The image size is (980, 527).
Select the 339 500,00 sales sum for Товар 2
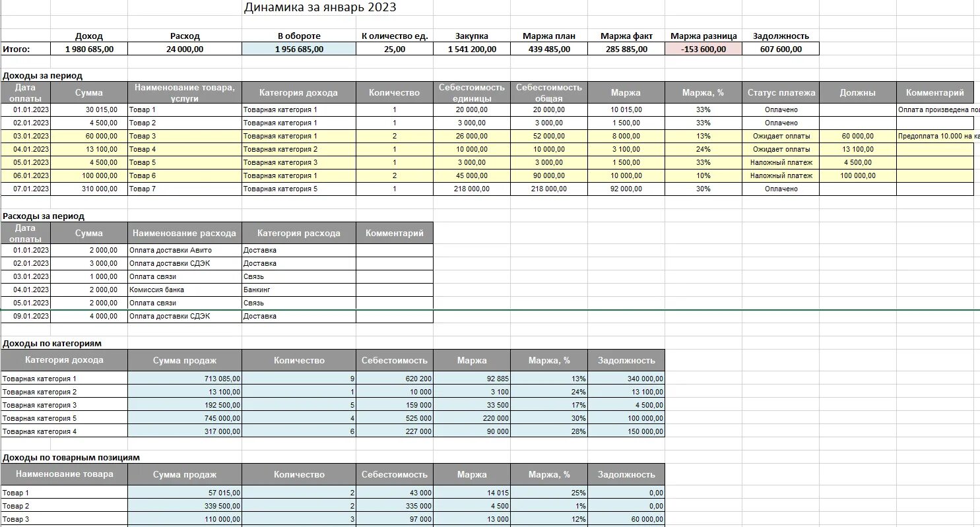point(185,506)
